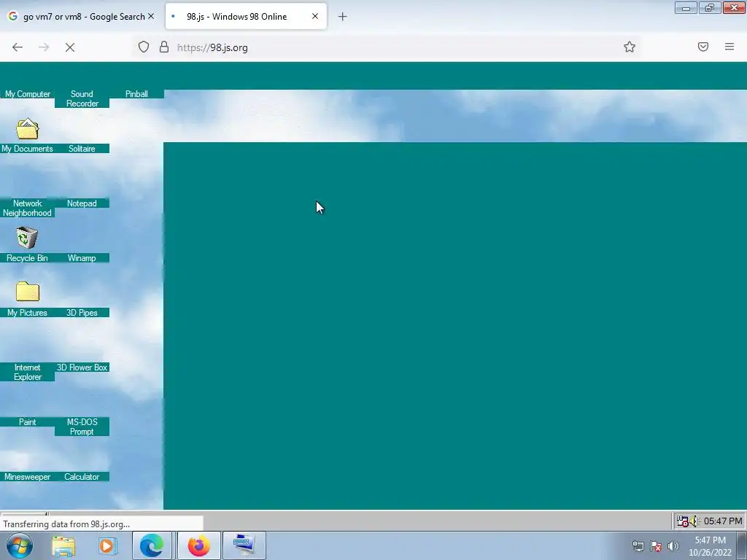Click the computer with keyboard taskbar icon
The height and width of the screenshot is (560, 747).
click(x=244, y=545)
